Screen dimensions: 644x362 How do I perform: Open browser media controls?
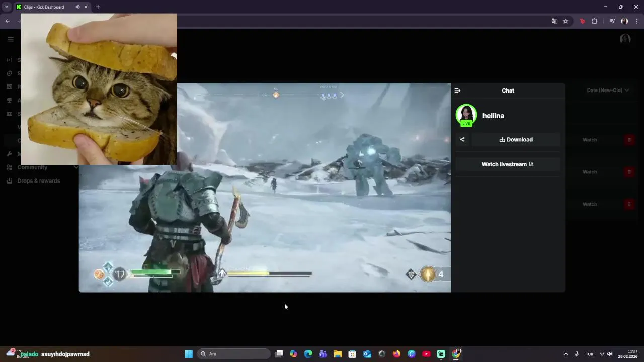click(612, 21)
